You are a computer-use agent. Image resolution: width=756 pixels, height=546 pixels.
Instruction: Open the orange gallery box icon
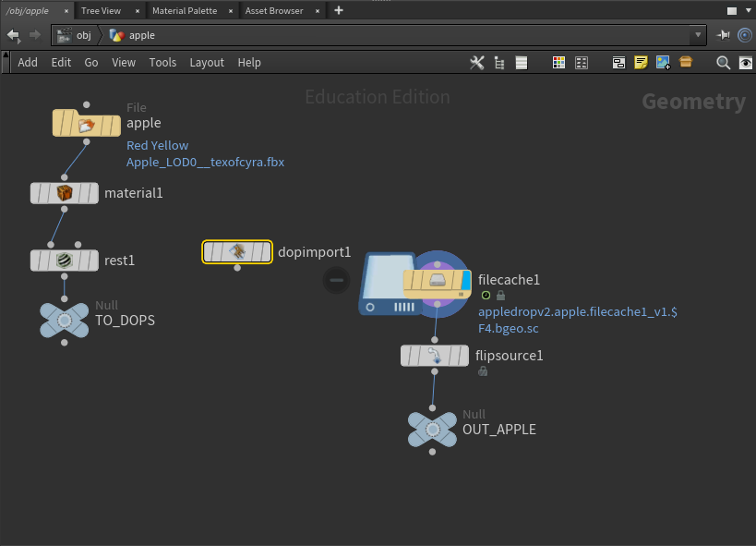[686, 62]
